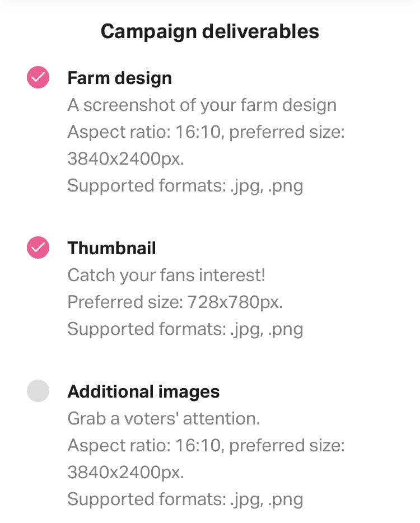Click the Farm design heading
This screenshot has width=420, height=523.
(120, 78)
